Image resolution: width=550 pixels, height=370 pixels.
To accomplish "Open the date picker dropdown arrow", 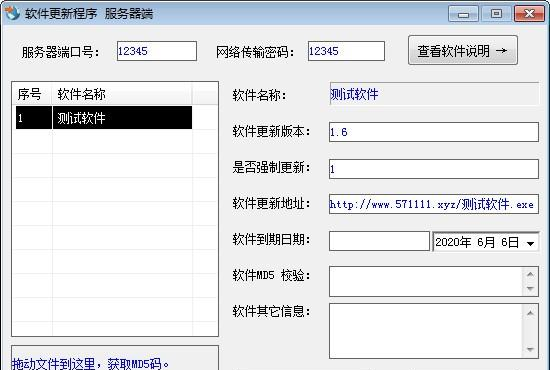I will pos(530,243).
